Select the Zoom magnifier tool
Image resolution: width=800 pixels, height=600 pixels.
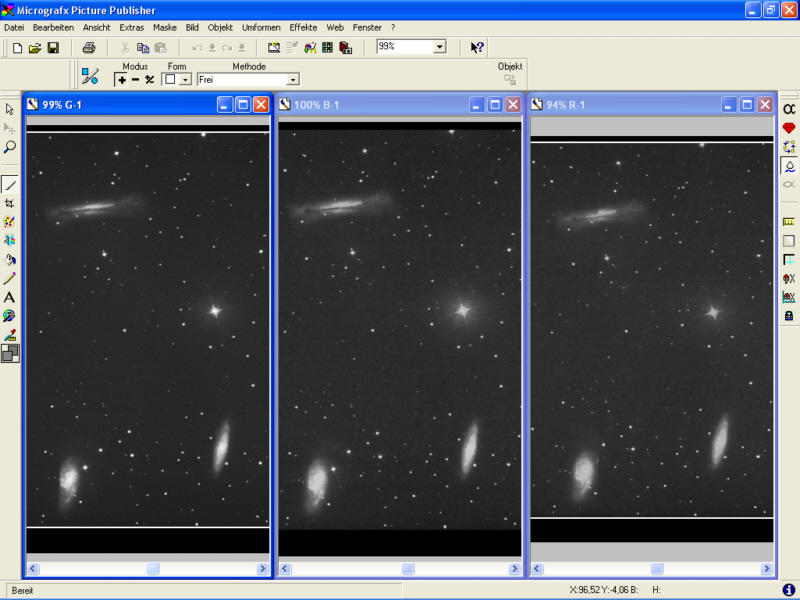click(x=10, y=147)
